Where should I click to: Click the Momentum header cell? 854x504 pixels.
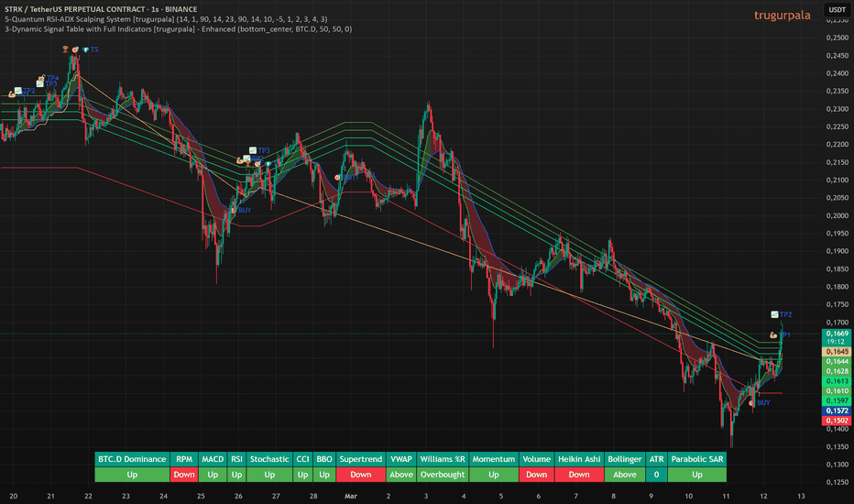(x=494, y=459)
